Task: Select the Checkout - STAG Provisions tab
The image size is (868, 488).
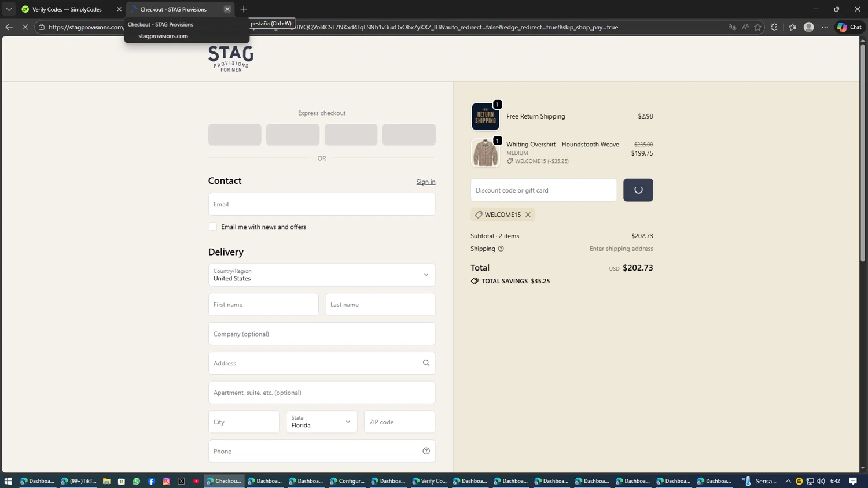Action: 174,9
